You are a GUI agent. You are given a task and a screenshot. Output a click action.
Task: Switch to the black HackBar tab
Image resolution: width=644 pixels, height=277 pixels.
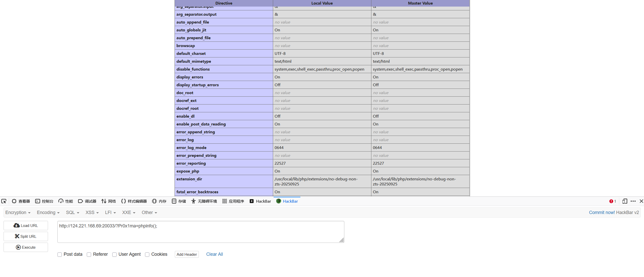pos(260,201)
